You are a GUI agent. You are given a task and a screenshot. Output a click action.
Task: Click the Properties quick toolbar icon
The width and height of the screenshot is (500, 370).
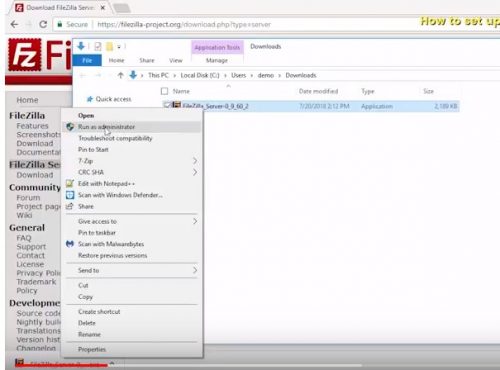point(97,47)
